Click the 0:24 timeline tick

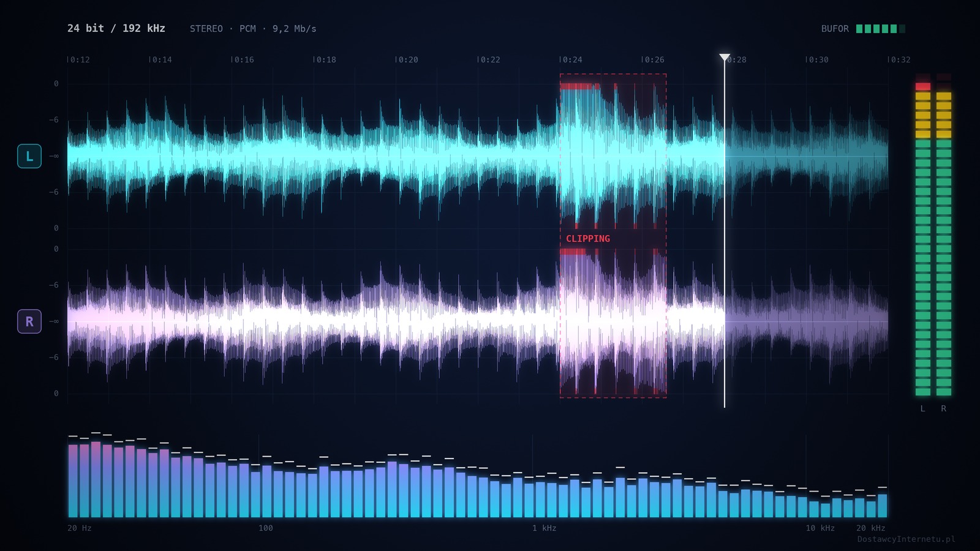[x=572, y=60]
